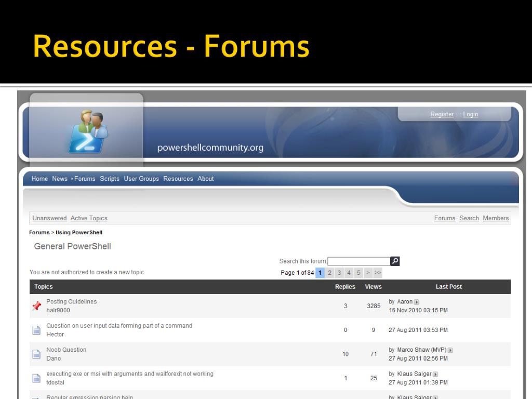Go to Marco Shaw's latest post arrow

click(450, 350)
